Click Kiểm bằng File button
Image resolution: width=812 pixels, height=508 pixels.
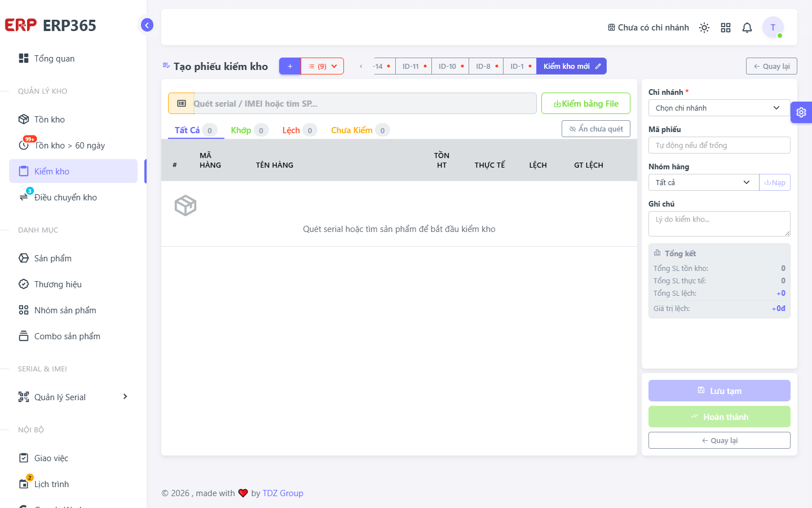(586, 103)
